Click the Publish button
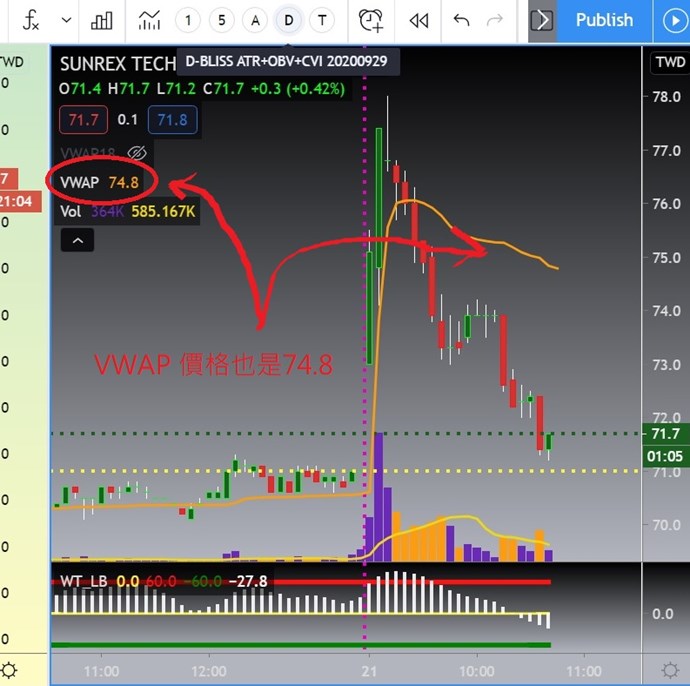Image resolution: width=690 pixels, height=686 pixels. click(604, 20)
